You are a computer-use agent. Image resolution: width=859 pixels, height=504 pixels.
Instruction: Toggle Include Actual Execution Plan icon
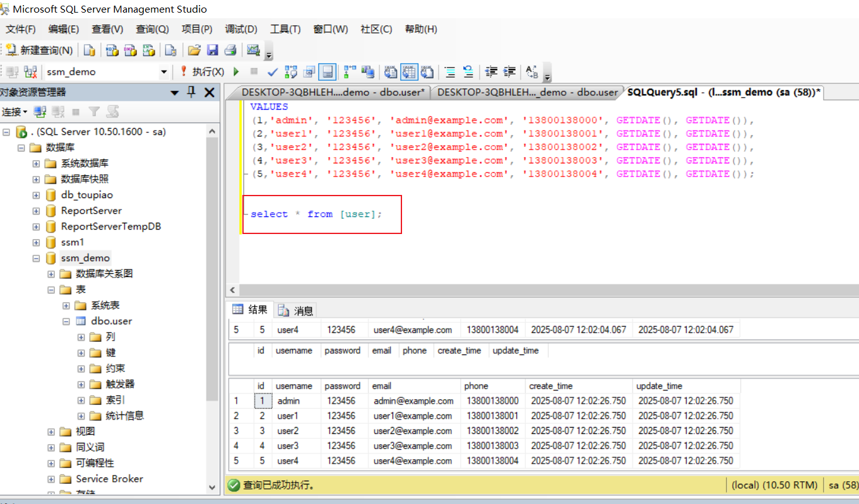(x=350, y=72)
